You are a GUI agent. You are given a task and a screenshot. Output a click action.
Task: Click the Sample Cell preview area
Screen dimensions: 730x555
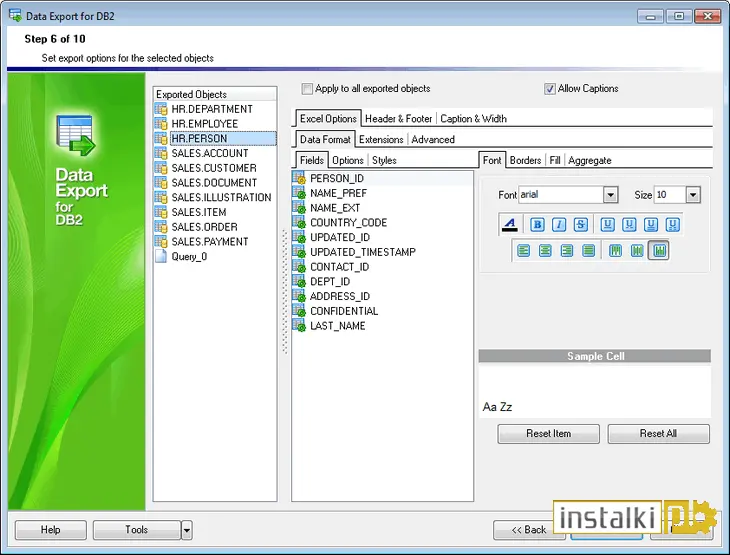(595, 390)
